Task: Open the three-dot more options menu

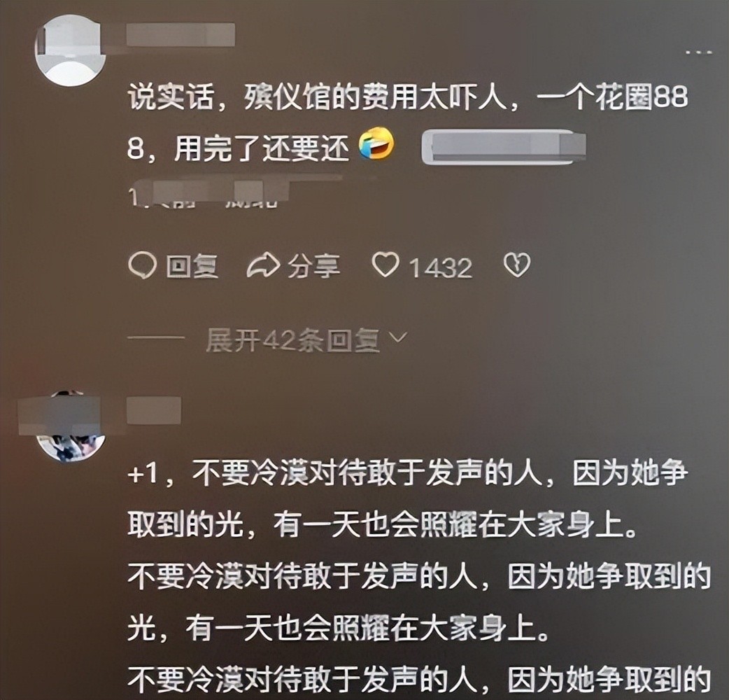Action: 699,52
